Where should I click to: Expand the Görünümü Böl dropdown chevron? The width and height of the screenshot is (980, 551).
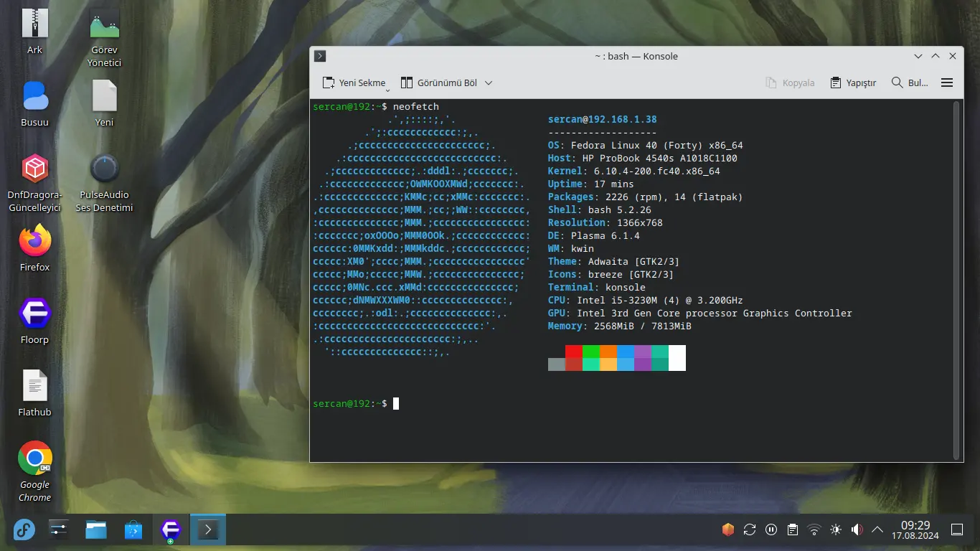pyautogui.click(x=489, y=83)
